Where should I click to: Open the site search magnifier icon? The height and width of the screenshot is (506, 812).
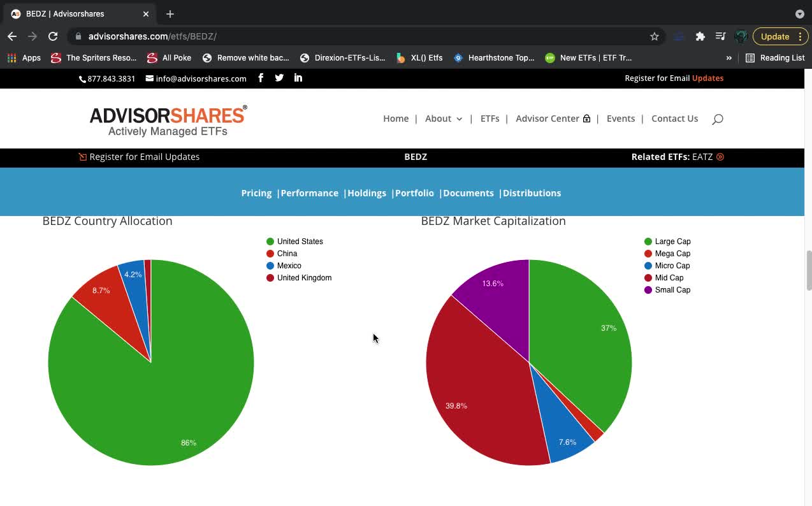tap(718, 119)
